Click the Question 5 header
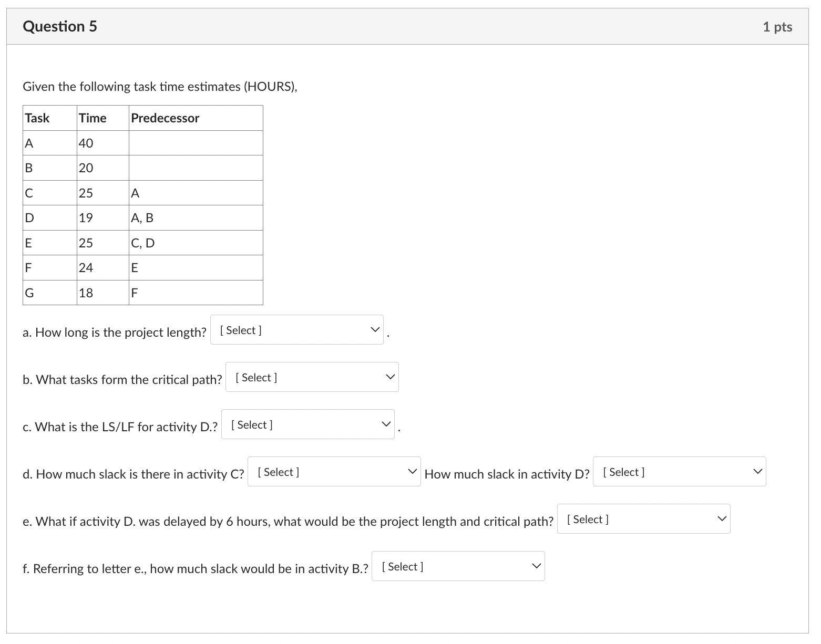 coord(60,26)
